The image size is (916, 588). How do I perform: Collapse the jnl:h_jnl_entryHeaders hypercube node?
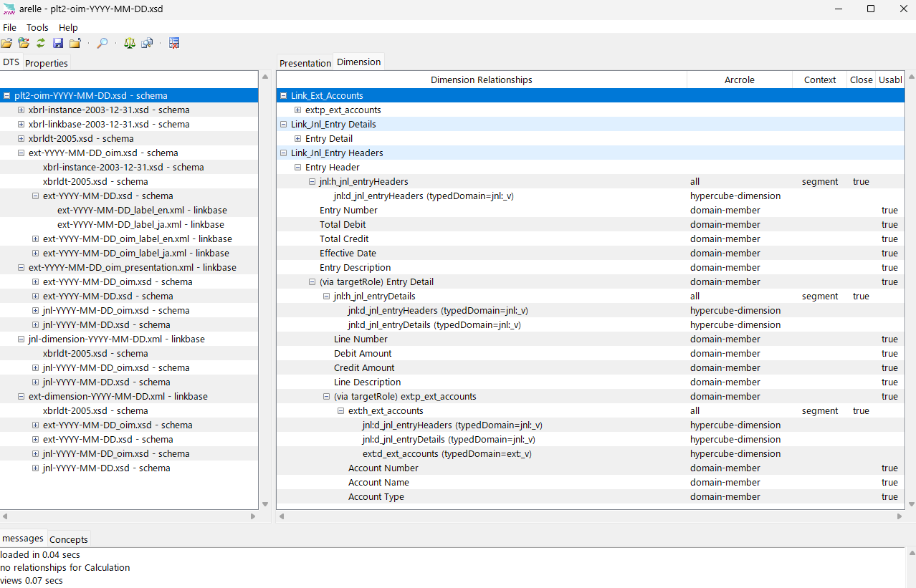coord(313,181)
